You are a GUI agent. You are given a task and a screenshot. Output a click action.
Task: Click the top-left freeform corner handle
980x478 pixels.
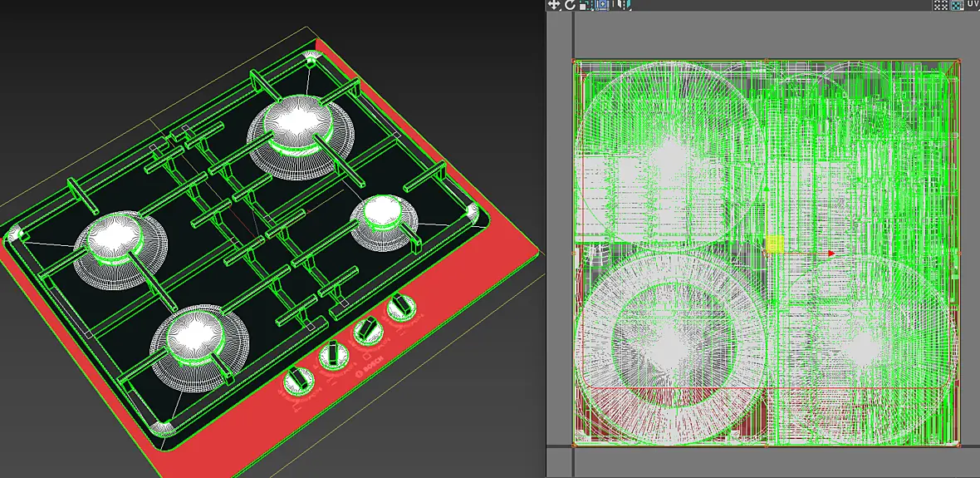click(574, 61)
